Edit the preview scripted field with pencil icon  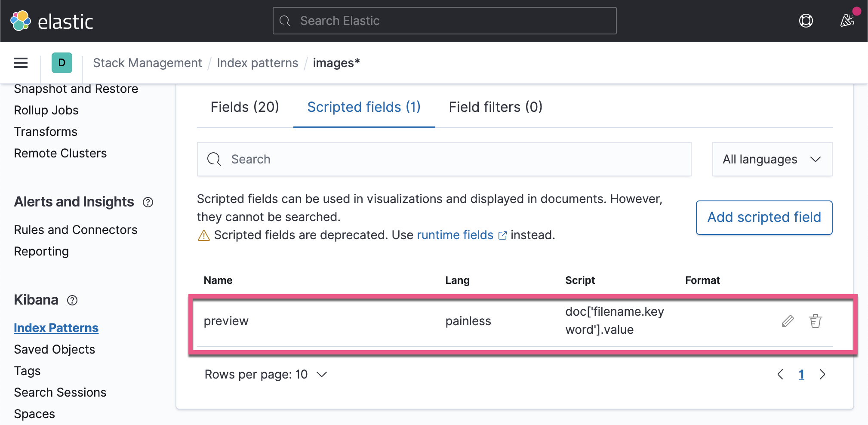click(x=788, y=320)
